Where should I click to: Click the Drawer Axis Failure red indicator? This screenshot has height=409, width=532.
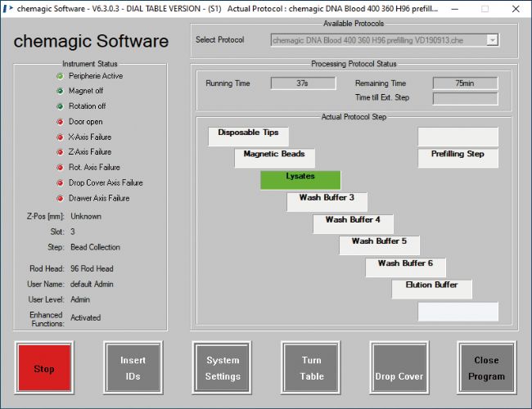[x=60, y=198]
